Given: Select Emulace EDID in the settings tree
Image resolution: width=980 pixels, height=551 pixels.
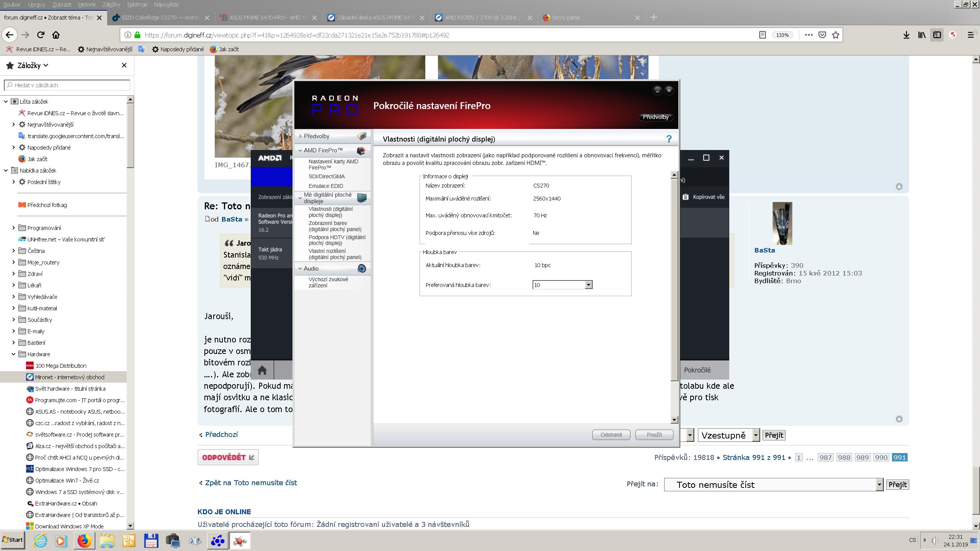Looking at the screenshot, I should coord(325,186).
